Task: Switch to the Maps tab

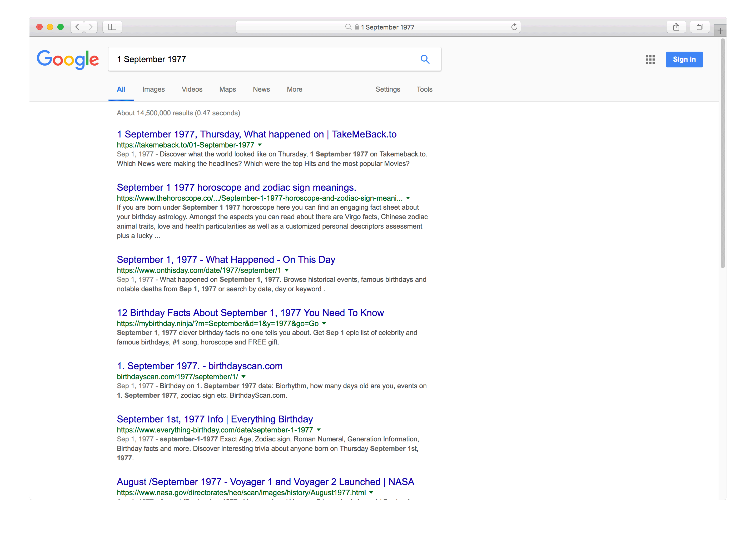Action: [x=227, y=89]
